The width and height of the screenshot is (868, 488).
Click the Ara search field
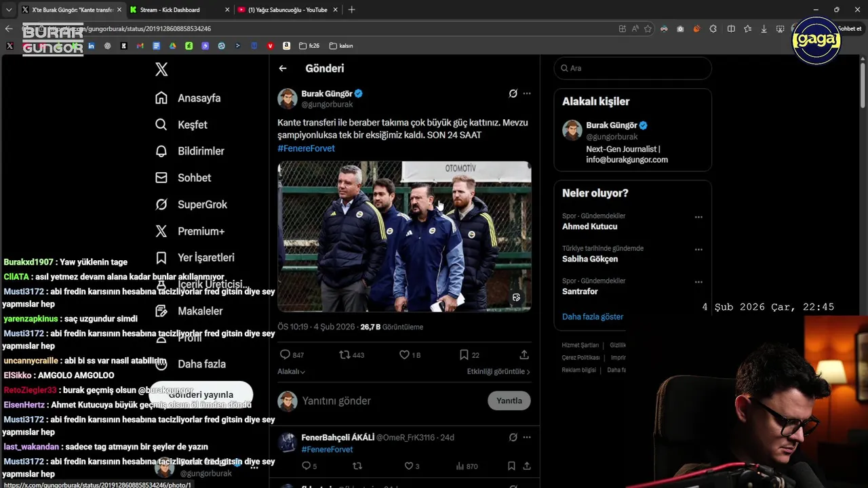pos(633,68)
